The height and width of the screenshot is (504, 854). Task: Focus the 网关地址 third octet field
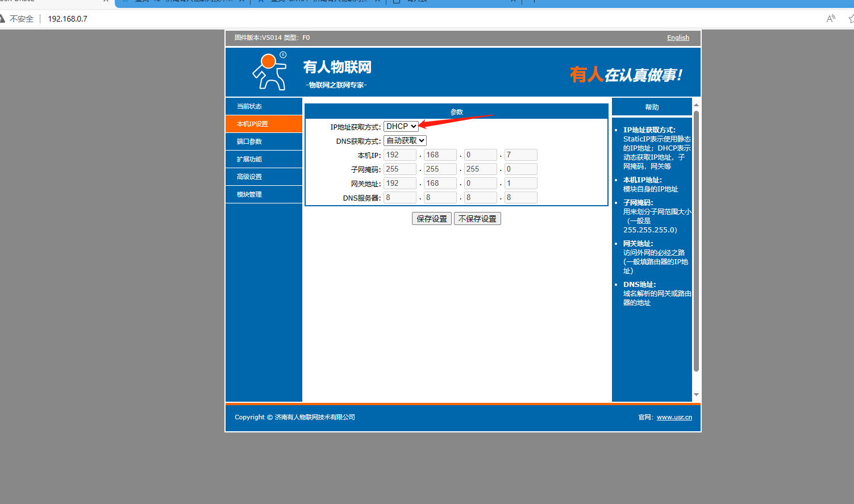click(x=481, y=183)
